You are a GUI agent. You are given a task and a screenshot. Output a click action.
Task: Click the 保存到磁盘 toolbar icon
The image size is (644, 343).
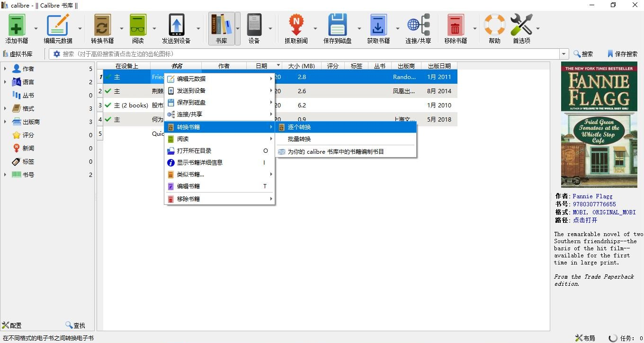point(338,28)
